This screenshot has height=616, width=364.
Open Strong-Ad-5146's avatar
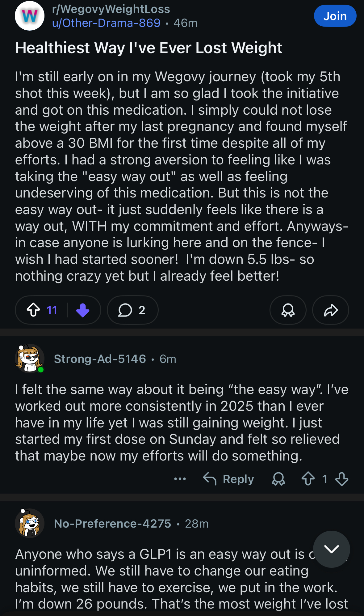point(30,359)
